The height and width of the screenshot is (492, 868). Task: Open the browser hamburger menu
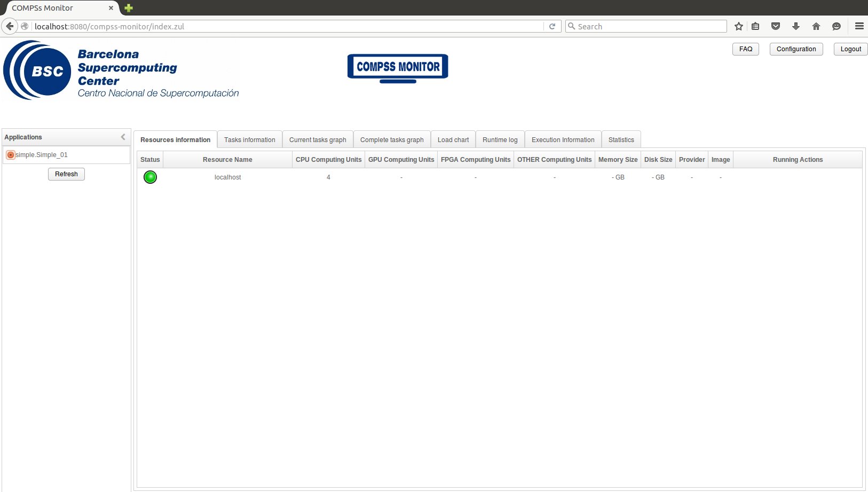[859, 26]
